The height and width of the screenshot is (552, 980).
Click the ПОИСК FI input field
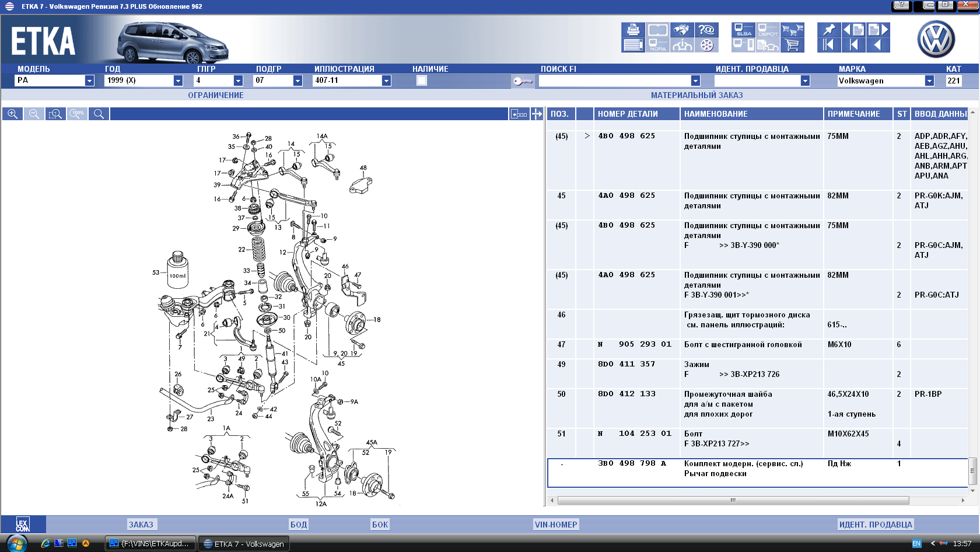tap(615, 81)
